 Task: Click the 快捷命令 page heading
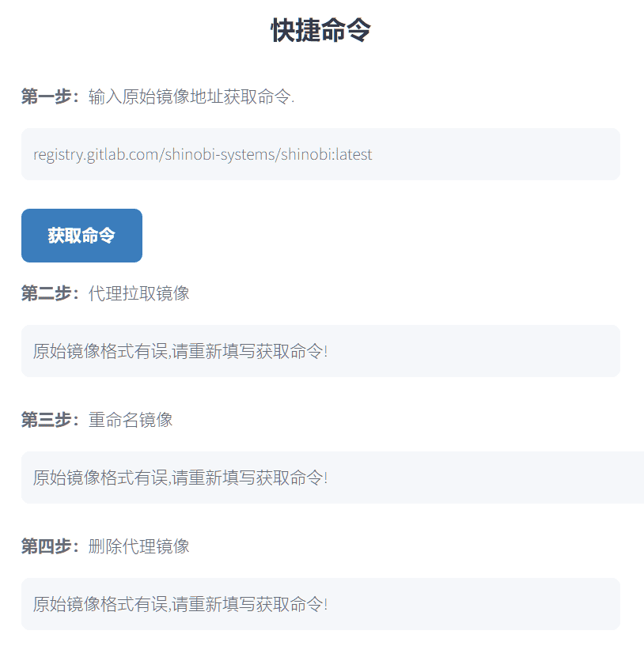point(320,30)
